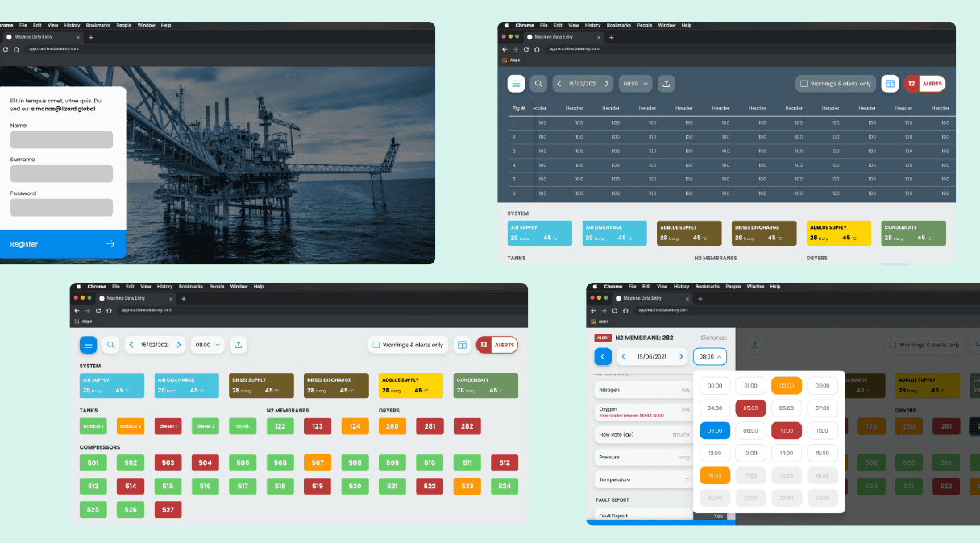Click export icon above DIESEL SUPPLY dashboard
Image resolution: width=980 pixels, height=543 pixels.
tap(238, 345)
